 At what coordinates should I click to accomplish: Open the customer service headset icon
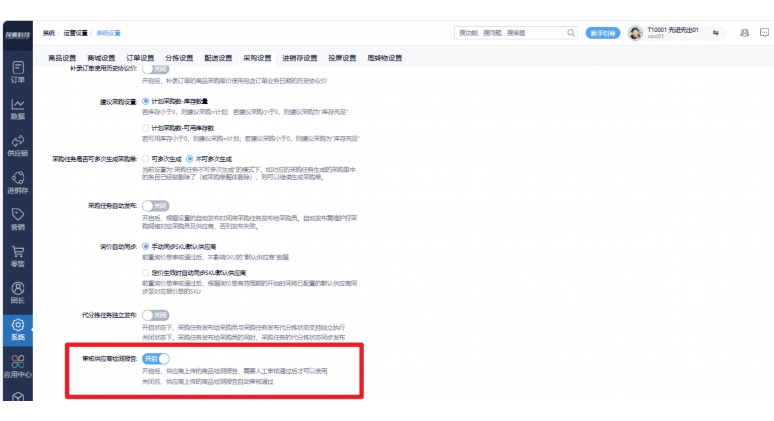(744, 33)
